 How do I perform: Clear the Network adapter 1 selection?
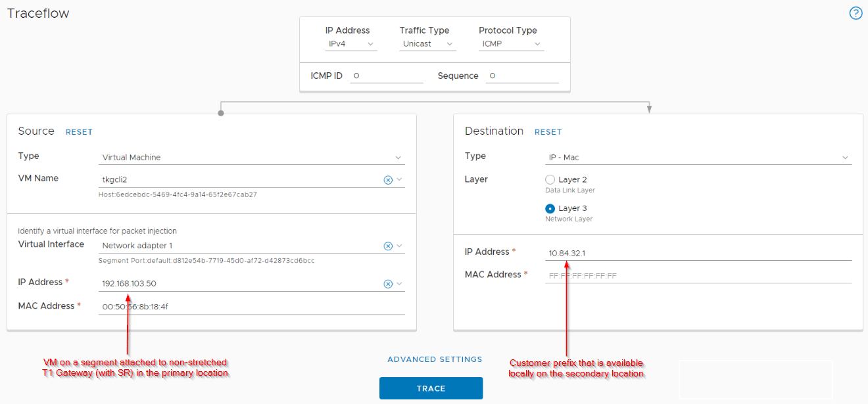(x=388, y=246)
